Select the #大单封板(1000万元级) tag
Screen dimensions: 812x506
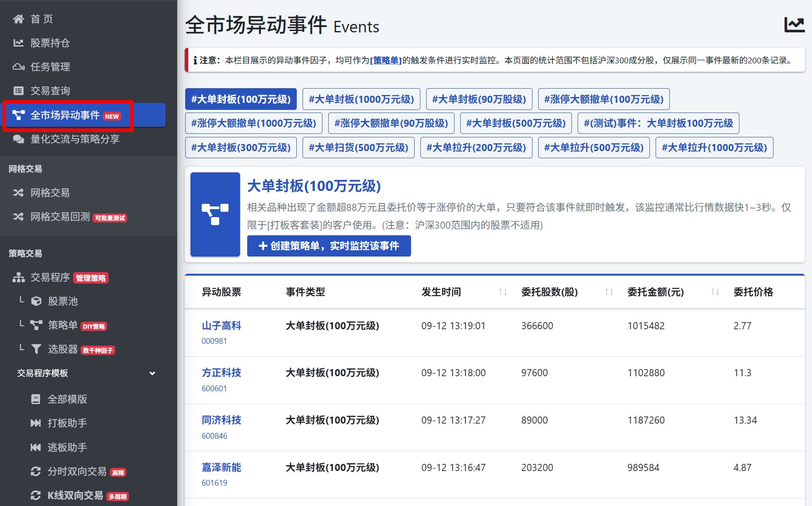(361, 99)
